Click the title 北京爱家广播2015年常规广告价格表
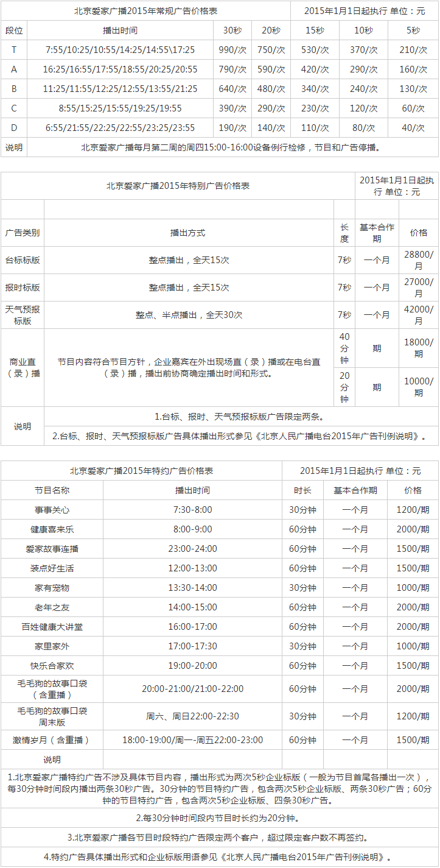 (145, 11)
